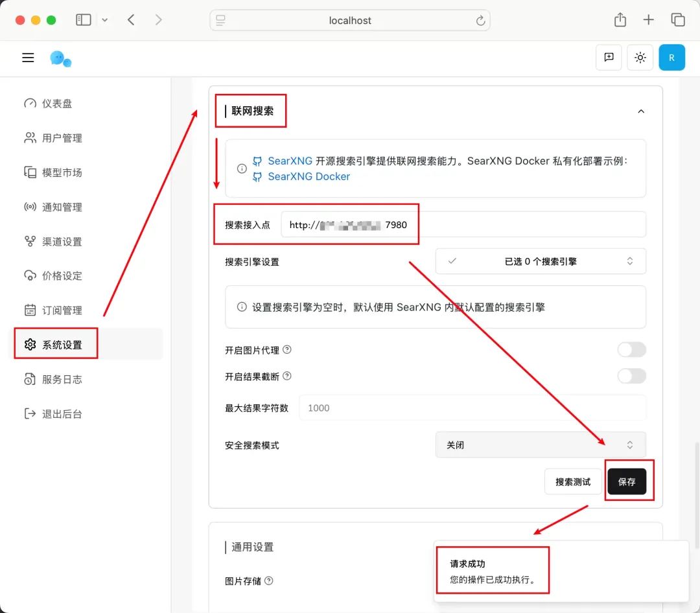The width and height of the screenshot is (700, 613).
Task: Click the 保存 button
Action: (626, 481)
